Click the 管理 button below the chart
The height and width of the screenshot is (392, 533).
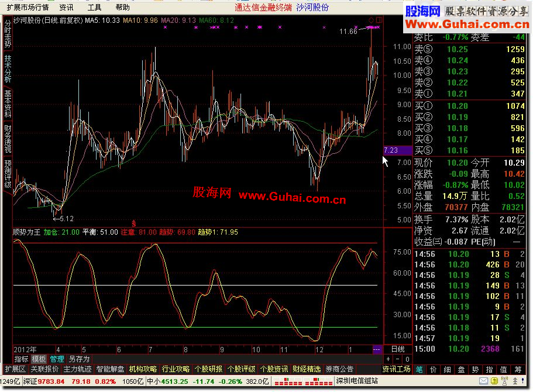click(57, 359)
